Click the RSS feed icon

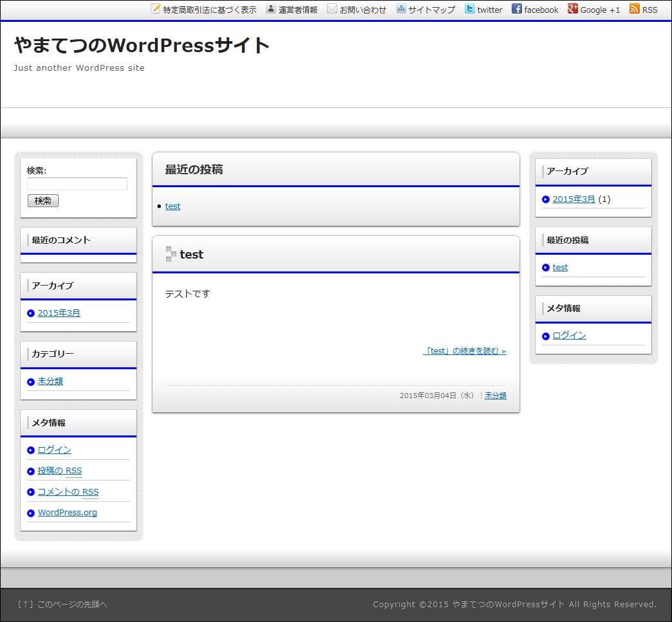tap(635, 8)
